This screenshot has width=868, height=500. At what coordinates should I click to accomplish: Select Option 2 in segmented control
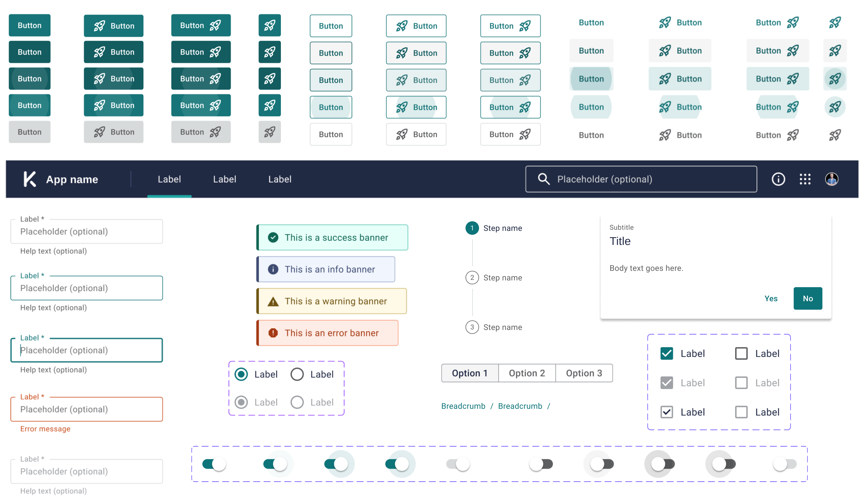pyautogui.click(x=527, y=373)
